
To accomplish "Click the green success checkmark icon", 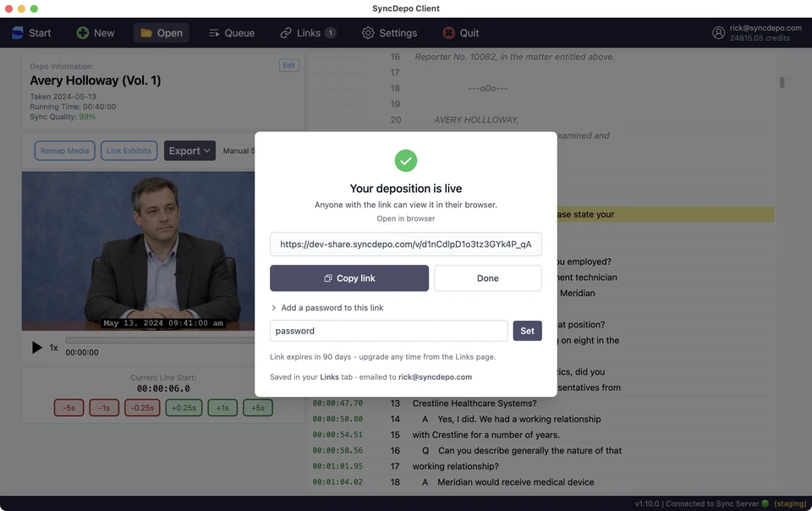I will click(x=406, y=161).
